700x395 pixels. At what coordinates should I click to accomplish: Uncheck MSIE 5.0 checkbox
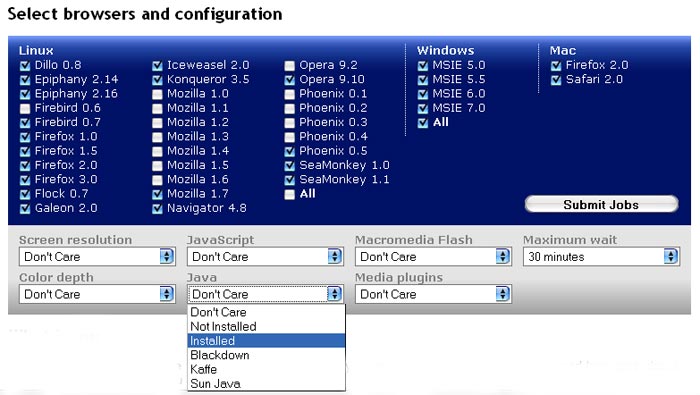click(423, 66)
